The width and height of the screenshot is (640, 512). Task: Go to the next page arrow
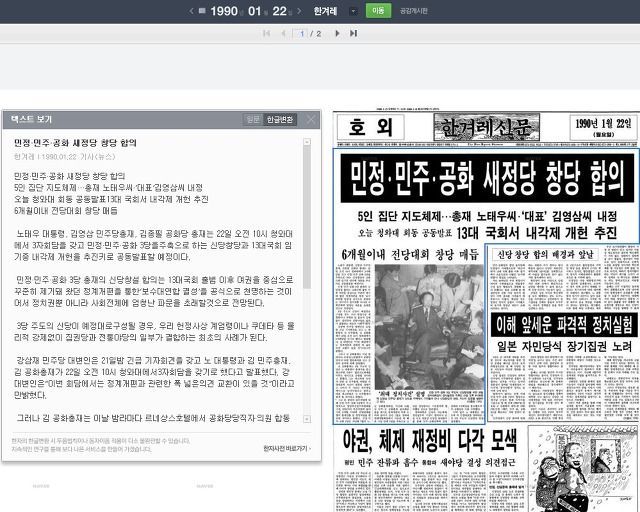(x=337, y=33)
